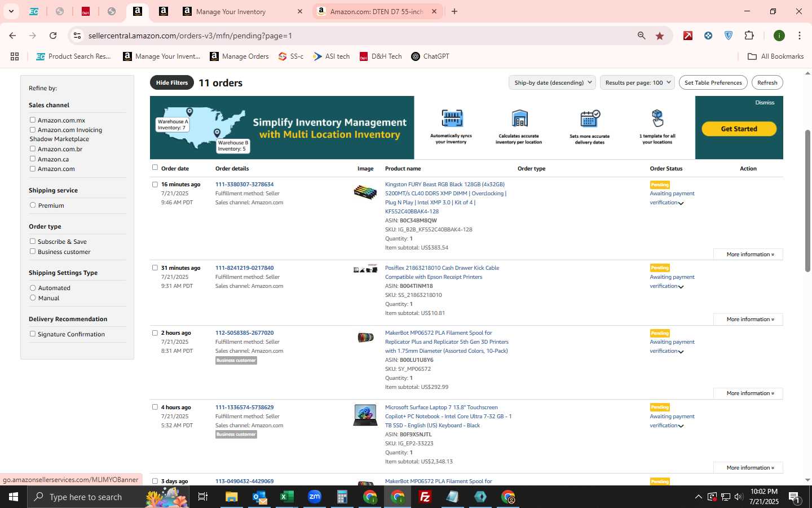Click Set Table Preferences
This screenshot has height=508, width=812.
pyautogui.click(x=713, y=82)
